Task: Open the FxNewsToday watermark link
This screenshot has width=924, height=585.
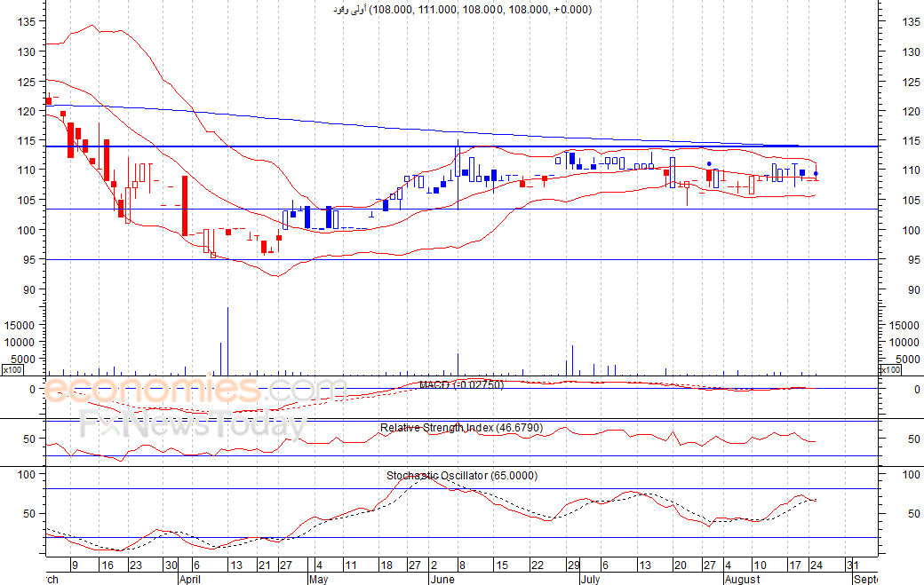Action: pyautogui.click(x=192, y=426)
